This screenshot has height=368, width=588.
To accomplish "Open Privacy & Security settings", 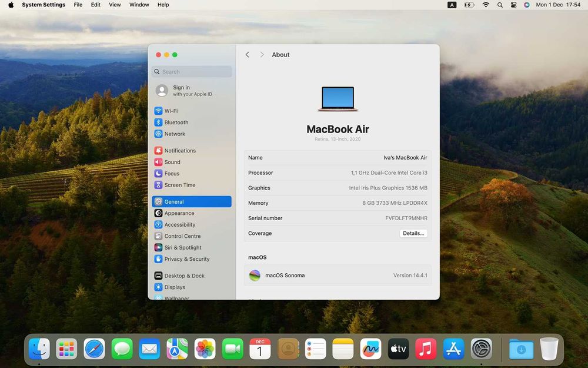I will pos(192,258).
